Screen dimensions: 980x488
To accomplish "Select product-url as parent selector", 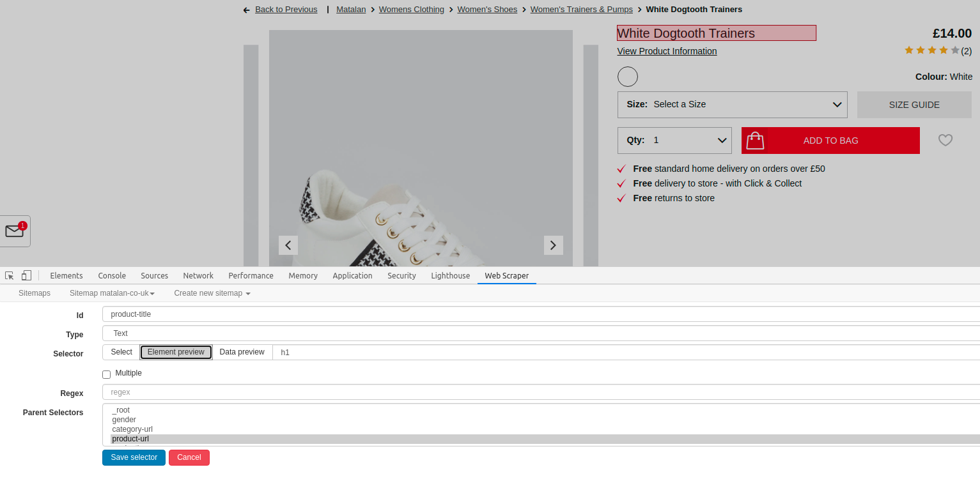I will click(130, 438).
